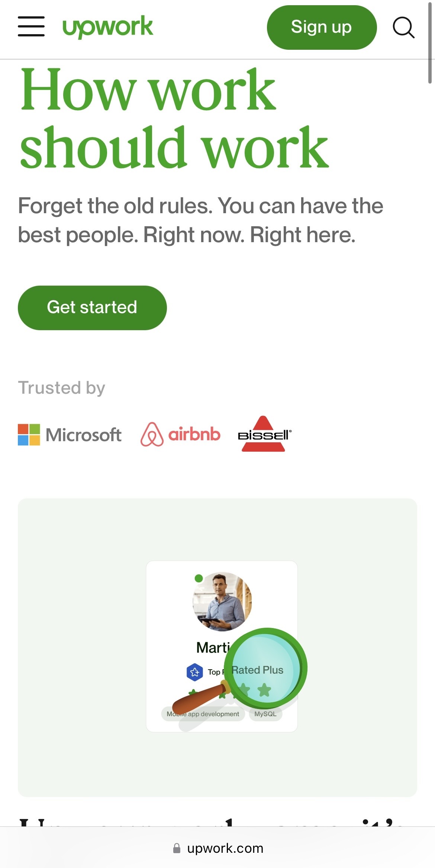Click the Bissell logo
435x868 pixels.
point(265,434)
